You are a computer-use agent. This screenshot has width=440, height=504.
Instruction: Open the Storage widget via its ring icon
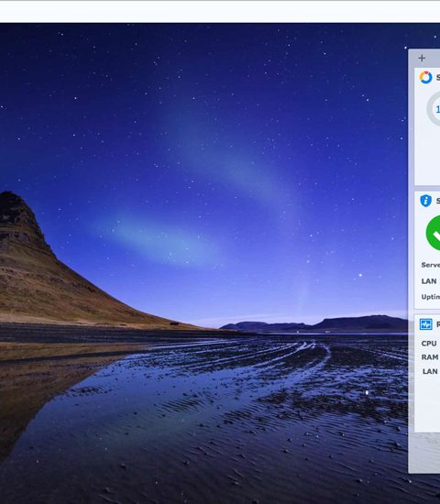[425, 78]
